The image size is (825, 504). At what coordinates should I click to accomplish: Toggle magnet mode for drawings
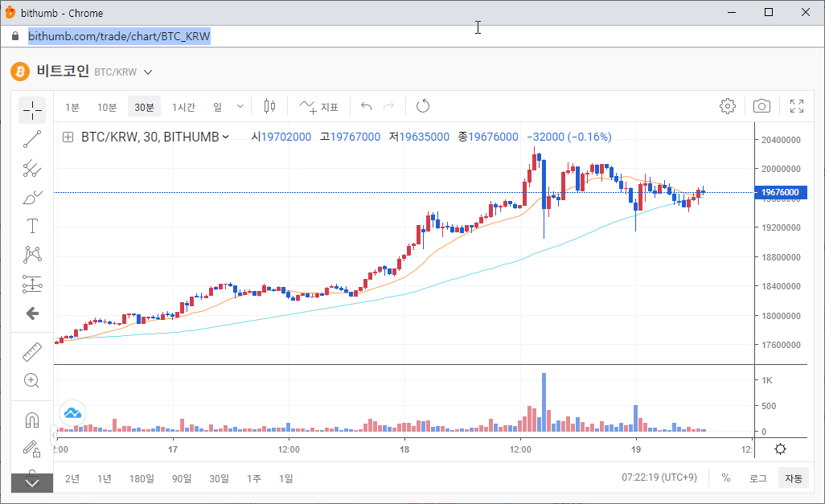32,420
